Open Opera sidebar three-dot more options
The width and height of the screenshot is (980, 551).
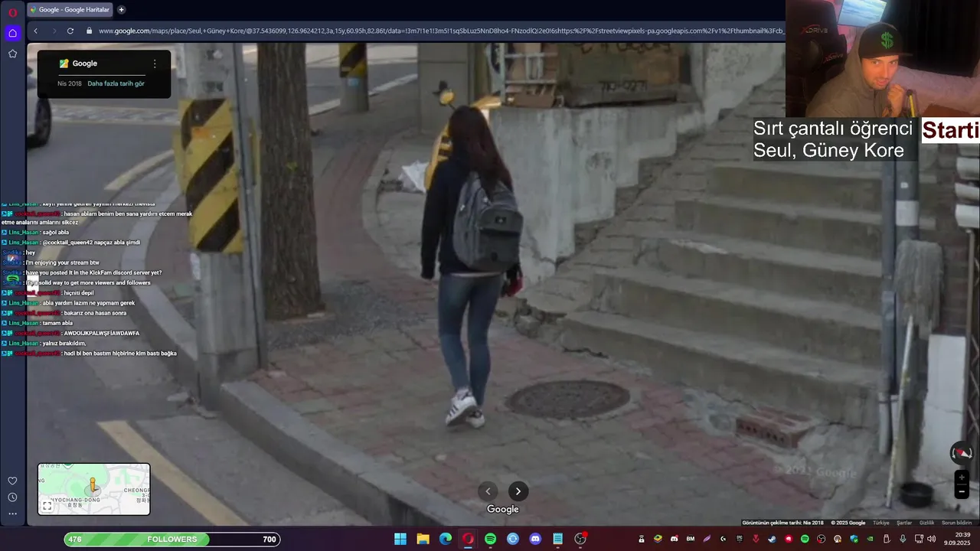tap(12, 514)
